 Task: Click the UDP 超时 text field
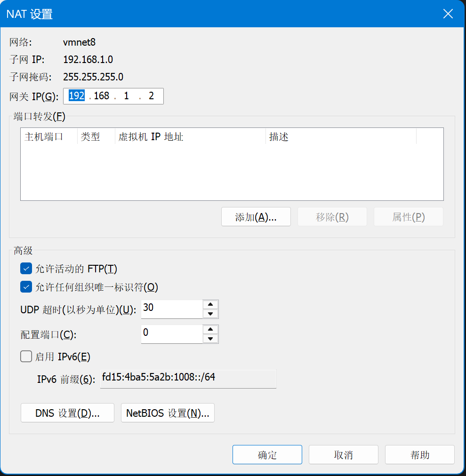[171, 309]
